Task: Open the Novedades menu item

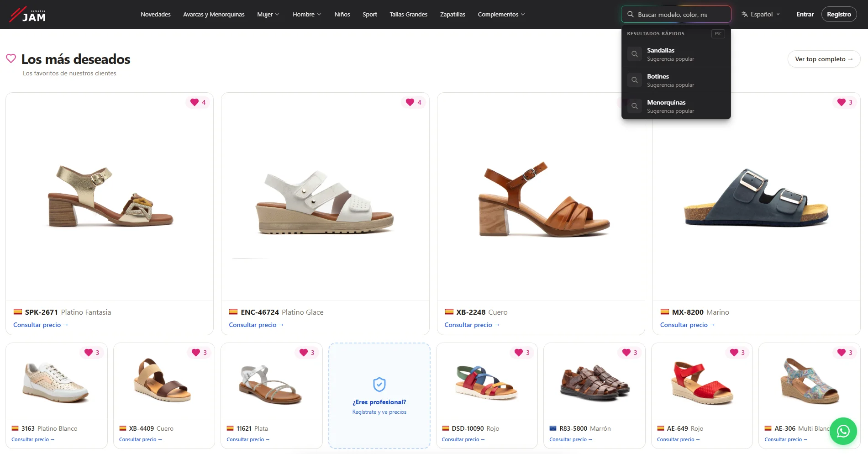Action: coord(156,14)
